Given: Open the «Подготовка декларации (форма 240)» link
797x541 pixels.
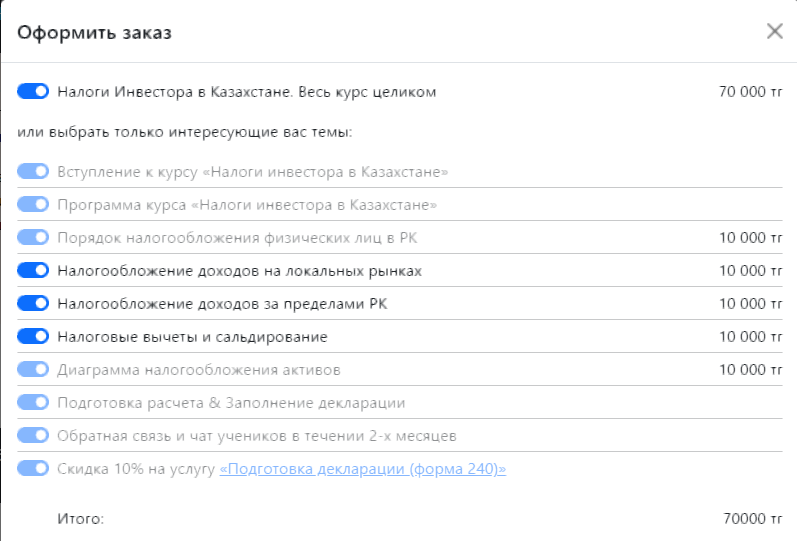Looking at the screenshot, I should click(x=362, y=469).
